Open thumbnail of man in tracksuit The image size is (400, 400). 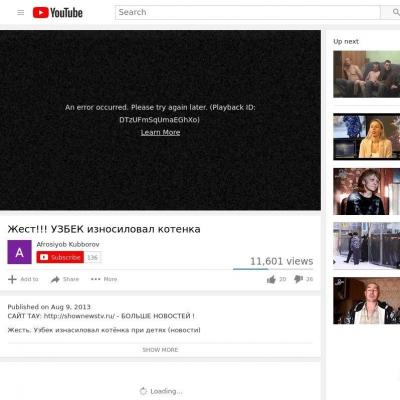(x=367, y=301)
